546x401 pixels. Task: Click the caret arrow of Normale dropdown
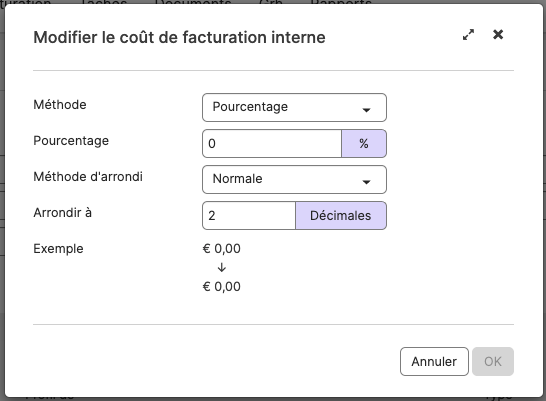(366, 182)
